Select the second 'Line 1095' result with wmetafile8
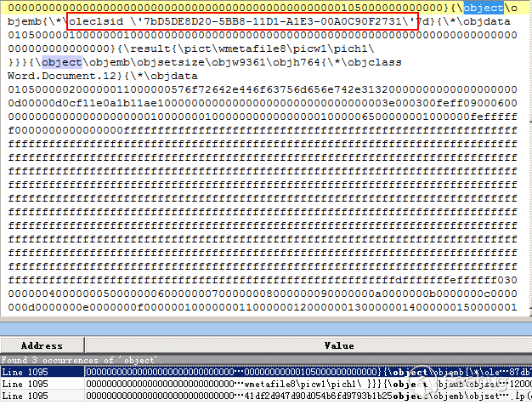Screen dimensions: 532x405 pyautogui.click(x=266, y=384)
